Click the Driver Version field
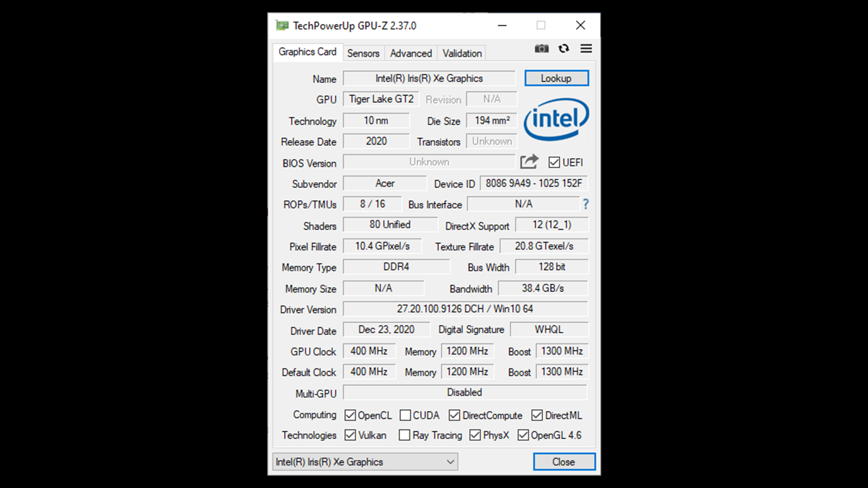The height and width of the screenshot is (488, 868). [x=465, y=309]
